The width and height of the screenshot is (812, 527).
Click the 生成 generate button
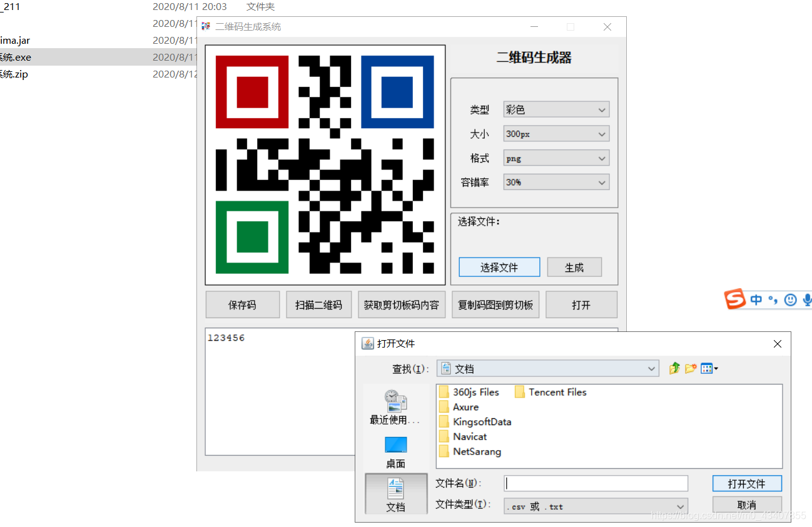tap(574, 267)
